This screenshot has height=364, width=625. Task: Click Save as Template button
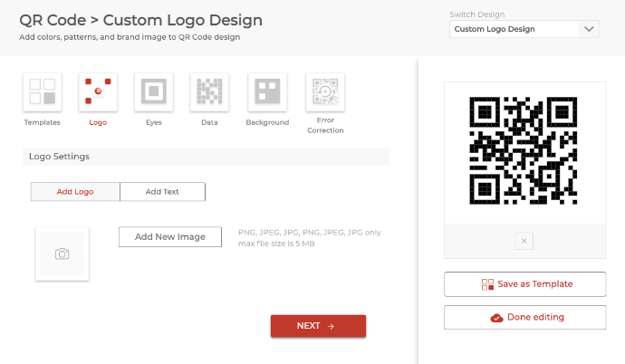click(525, 284)
